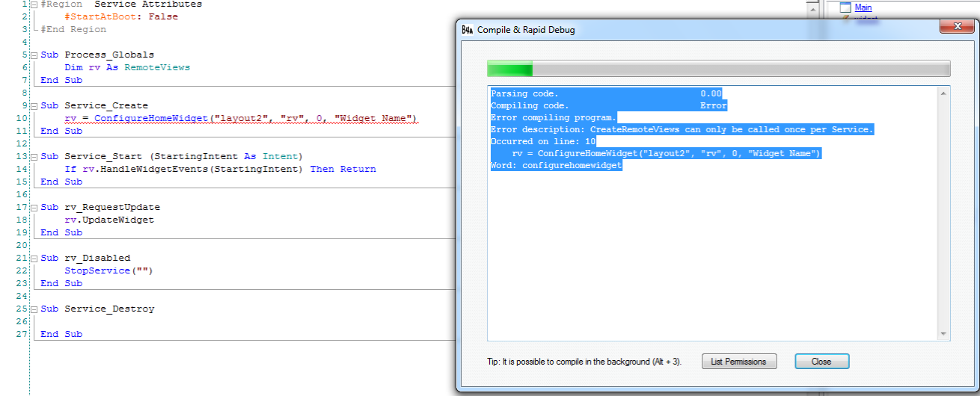980x396 pixels.
Task: Collapse the Service Attributes region fold marker
Action: tap(34, 4)
